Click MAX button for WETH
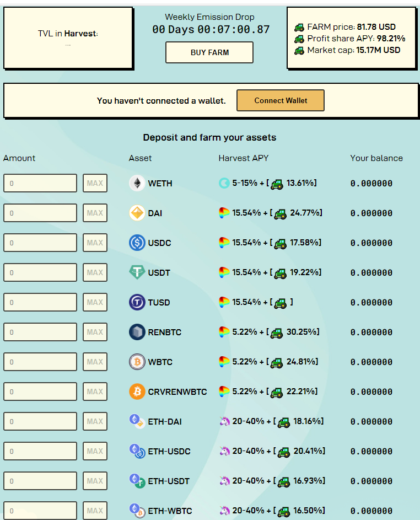Screen dimensions: 420x520 (x=95, y=183)
